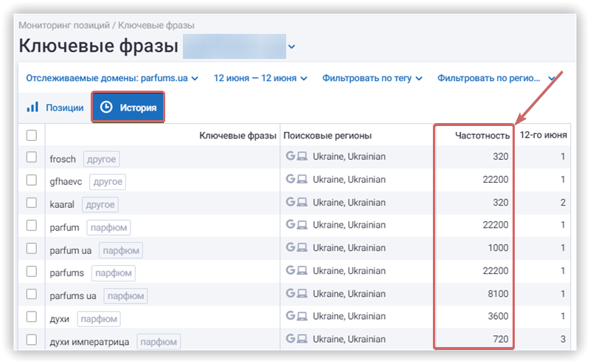Select the parfum row checkbox
590x364 pixels.
[x=32, y=225]
